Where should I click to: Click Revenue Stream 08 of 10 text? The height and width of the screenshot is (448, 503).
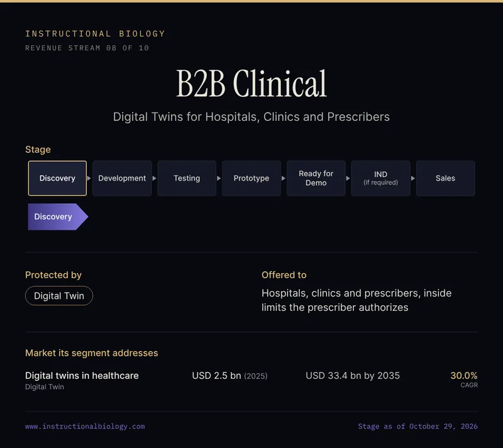[x=87, y=48]
